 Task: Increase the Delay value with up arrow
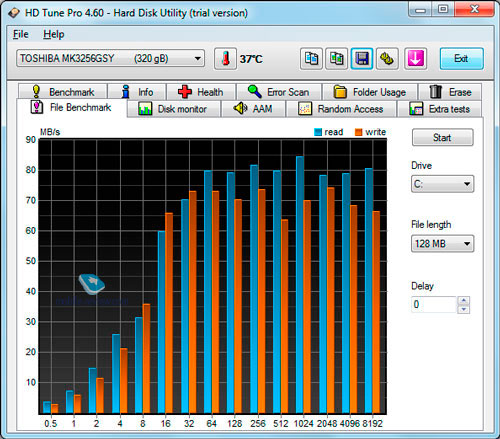(464, 301)
